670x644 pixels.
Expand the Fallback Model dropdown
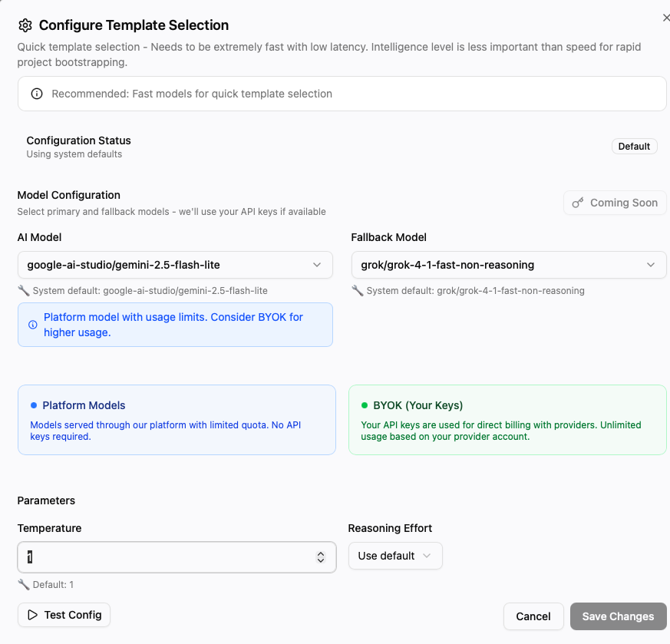(508, 265)
